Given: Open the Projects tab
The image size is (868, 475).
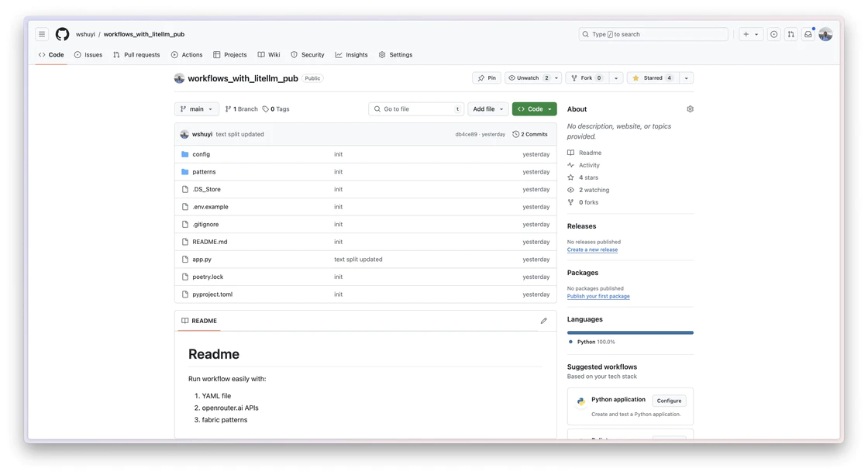Looking at the screenshot, I should point(229,55).
